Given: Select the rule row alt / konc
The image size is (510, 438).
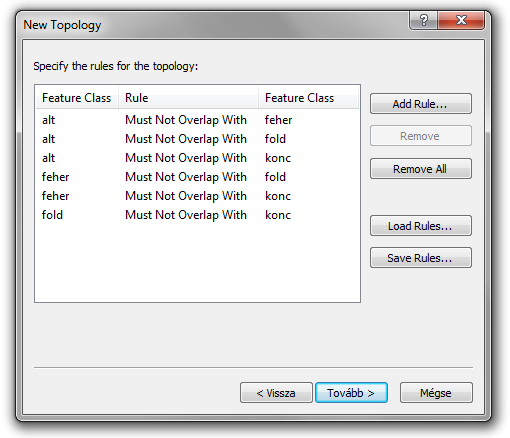Looking at the screenshot, I should point(197,158).
